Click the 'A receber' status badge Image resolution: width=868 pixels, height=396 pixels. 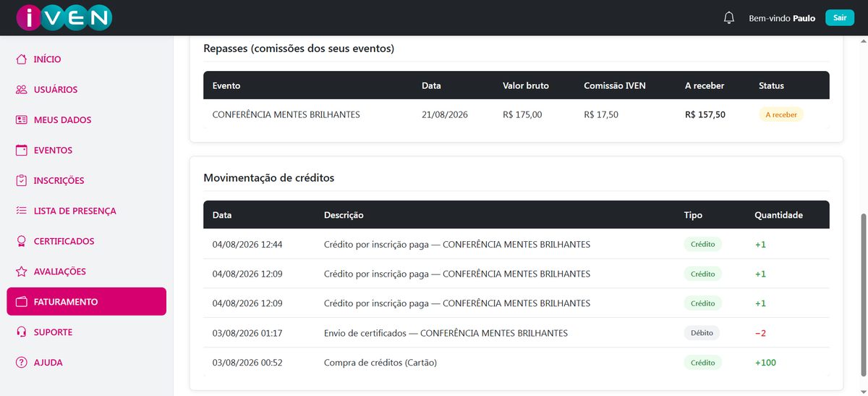point(780,114)
